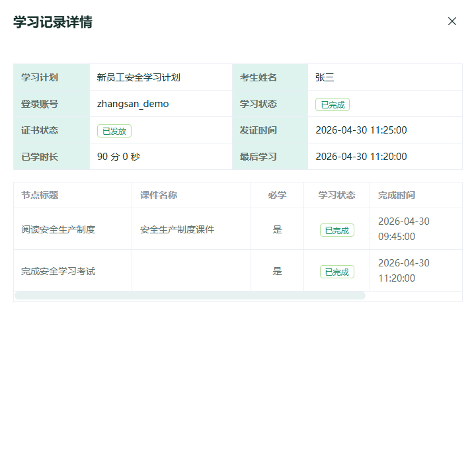The width and height of the screenshot is (476, 476).
Task: Click the examinee name 张三
Action: 325,77
